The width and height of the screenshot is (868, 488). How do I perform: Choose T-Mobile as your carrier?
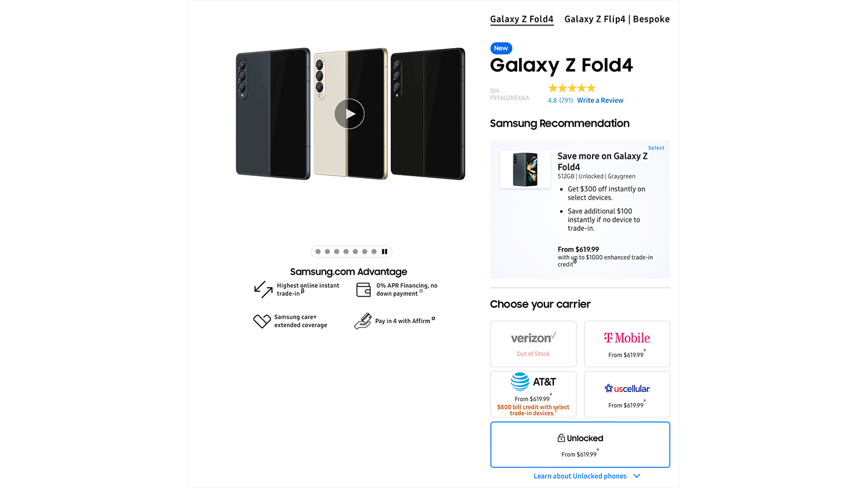[627, 344]
